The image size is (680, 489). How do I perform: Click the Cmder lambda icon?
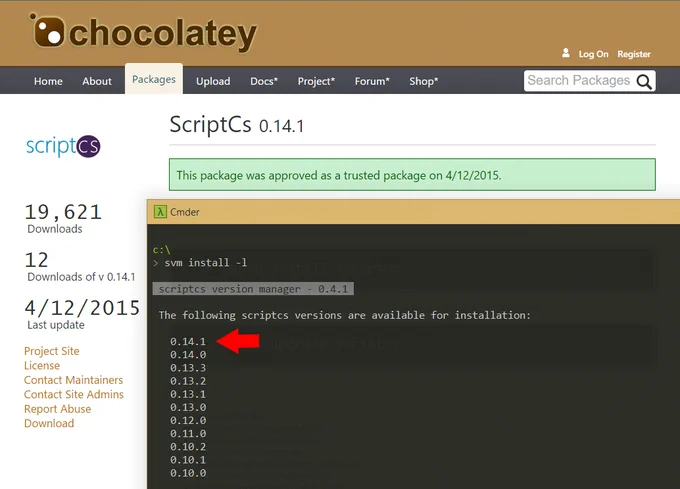[160, 212]
